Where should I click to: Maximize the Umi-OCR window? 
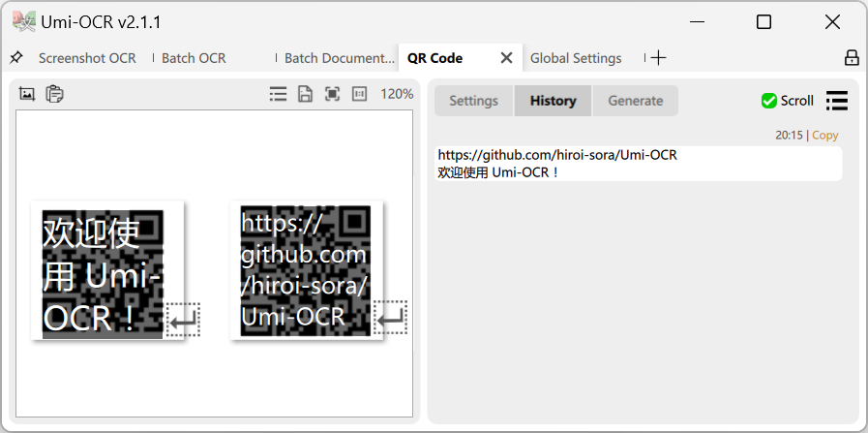[x=763, y=22]
